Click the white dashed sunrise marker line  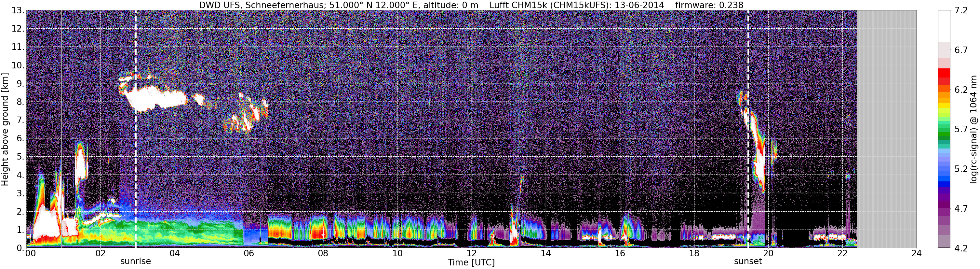pyautogui.click(x=136, y=129)
